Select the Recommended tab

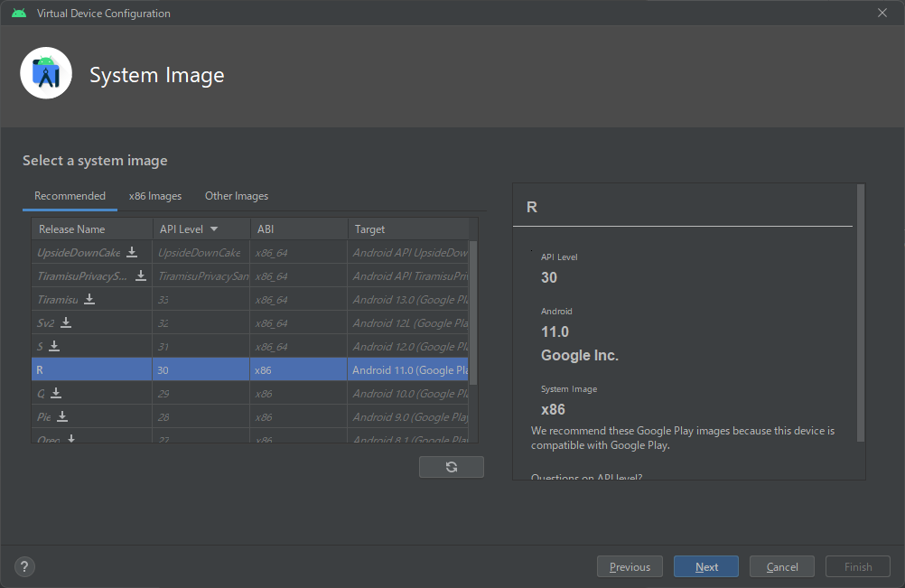coord(70,196)
